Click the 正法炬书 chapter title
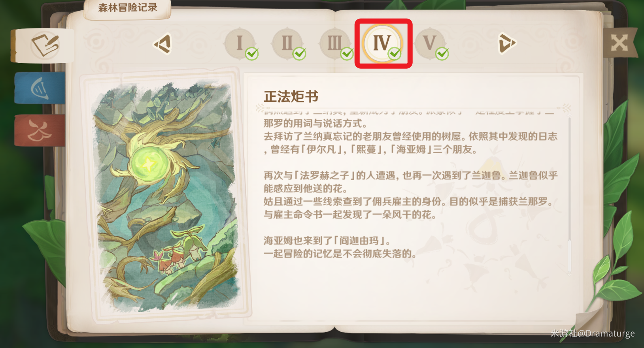This screenshot has height=348, width=644. (x=291, y=96)
